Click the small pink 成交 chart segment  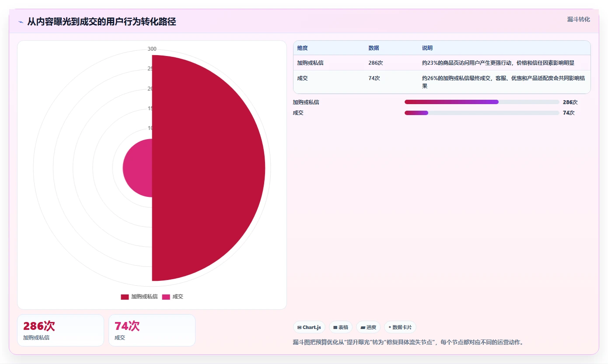(137, 168)
